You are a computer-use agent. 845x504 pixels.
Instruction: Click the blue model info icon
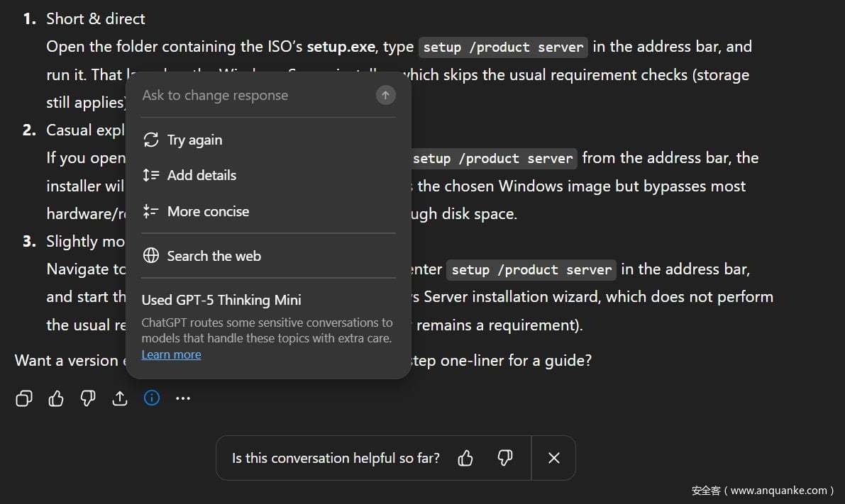pyautogui.click(x=151, y=398)
